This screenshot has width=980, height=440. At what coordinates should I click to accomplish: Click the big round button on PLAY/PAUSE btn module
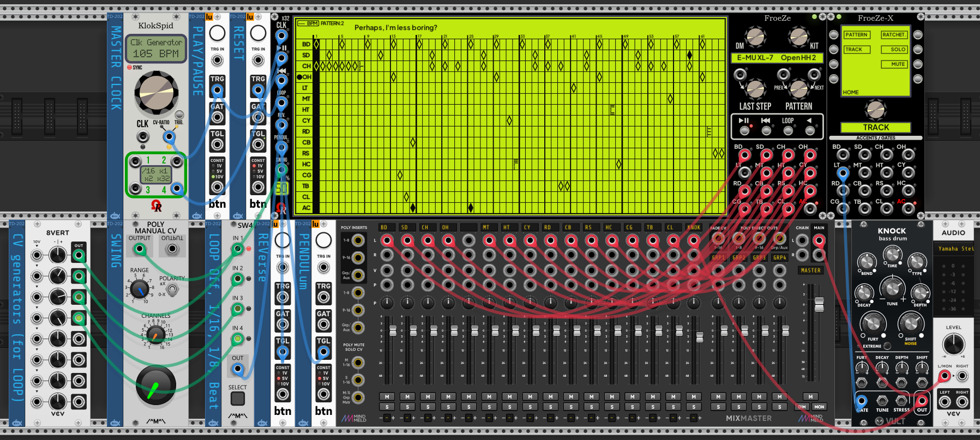tap(217, 33)
